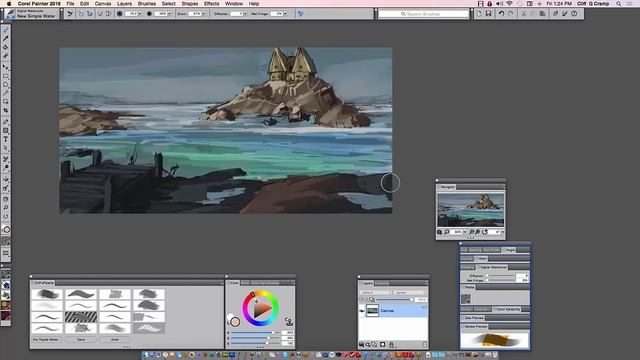
Task: Click the new layer mask icon in Layers
Action: [382, 344]
